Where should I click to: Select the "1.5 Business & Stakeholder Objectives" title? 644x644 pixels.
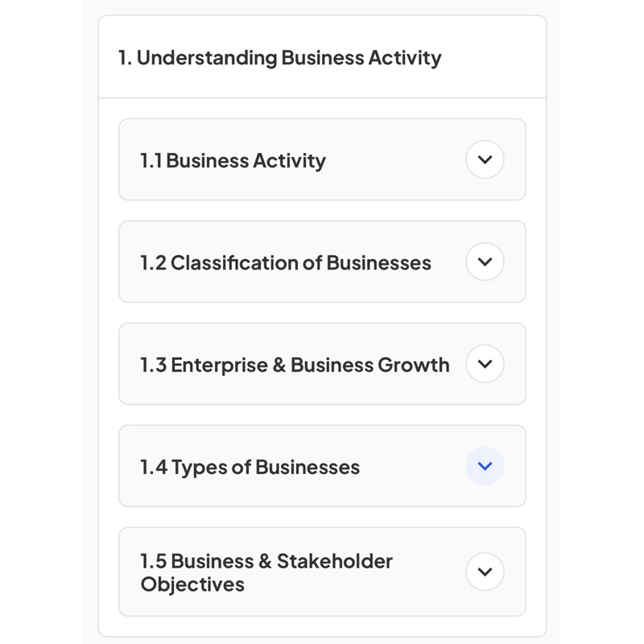click(x=266, y=572)
